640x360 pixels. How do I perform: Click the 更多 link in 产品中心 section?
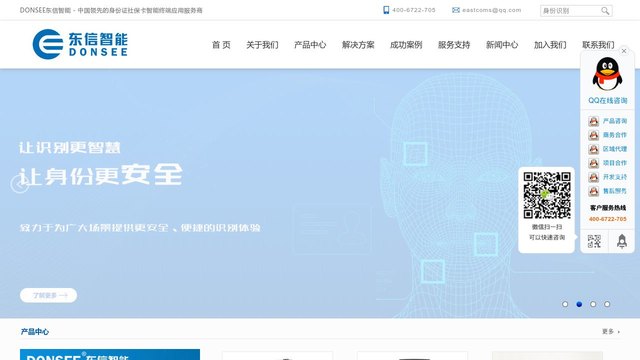tap(611, 331)
